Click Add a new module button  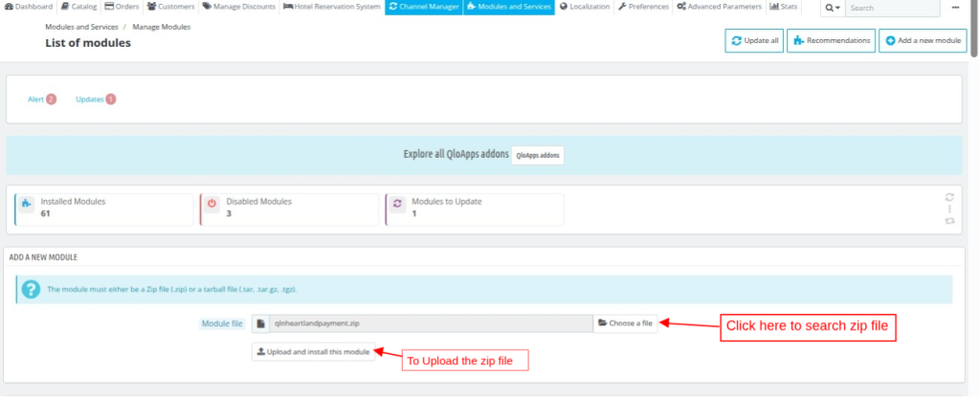(923, 40)
